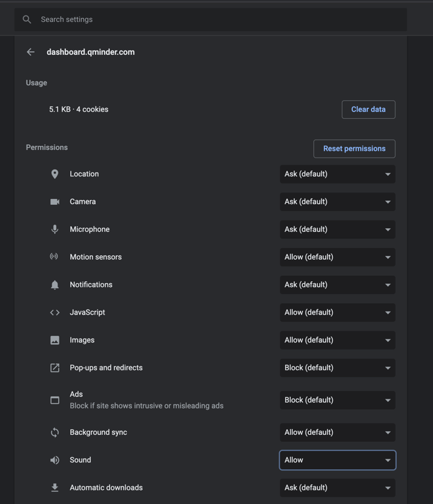
Task: Click the Camera icon
Action: pos(55,202)
